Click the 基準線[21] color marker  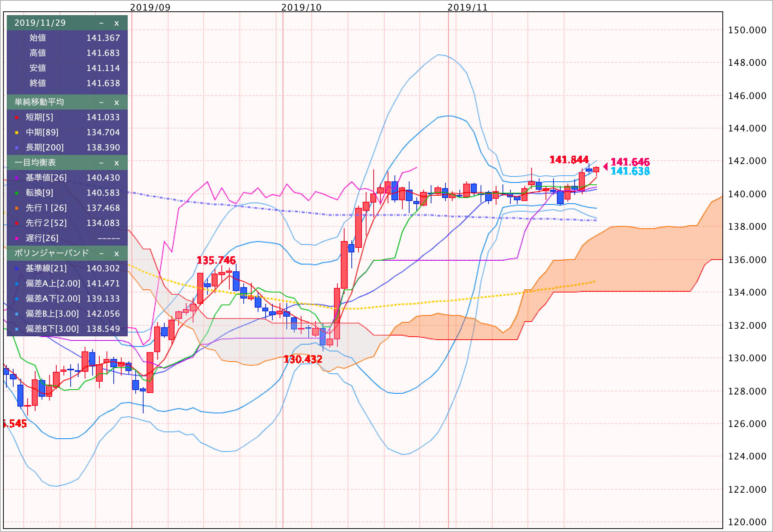point(17,269)
